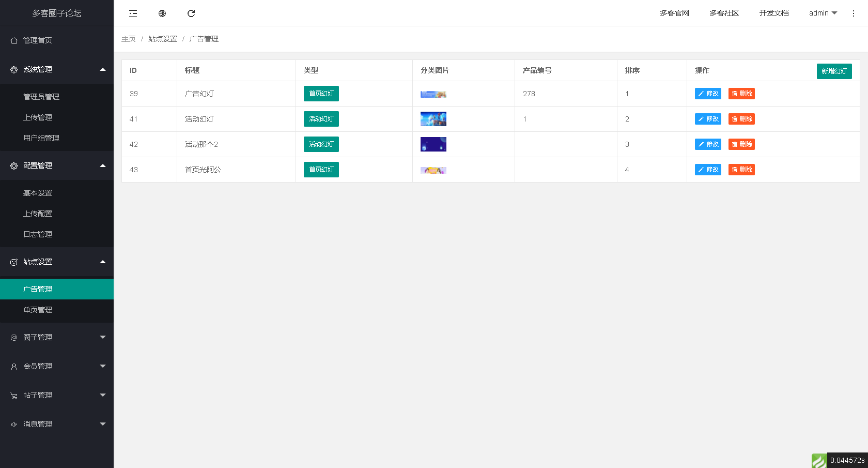The image size is (868, 468).
Task: Click the 活动幻灯 tag in row 42
Action: (x=321, y=144)
